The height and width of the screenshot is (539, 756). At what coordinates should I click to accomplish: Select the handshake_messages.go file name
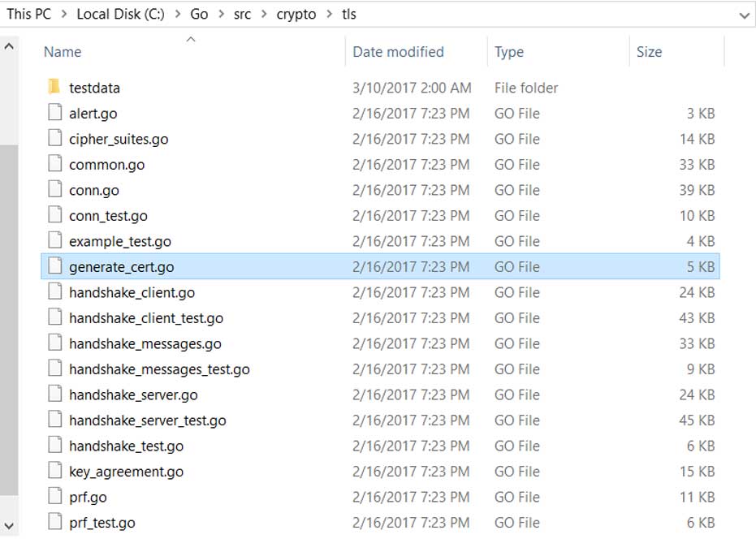pos(145,343)
